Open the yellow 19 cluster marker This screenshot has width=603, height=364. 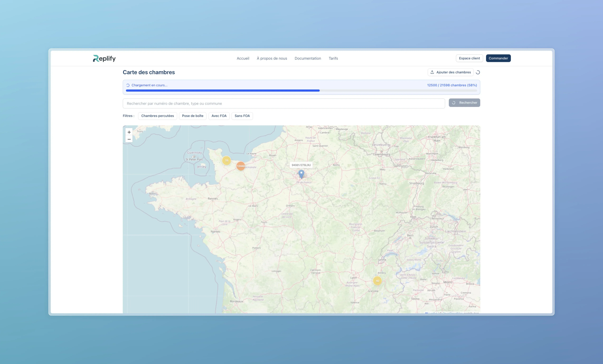[x=226, y=160]
